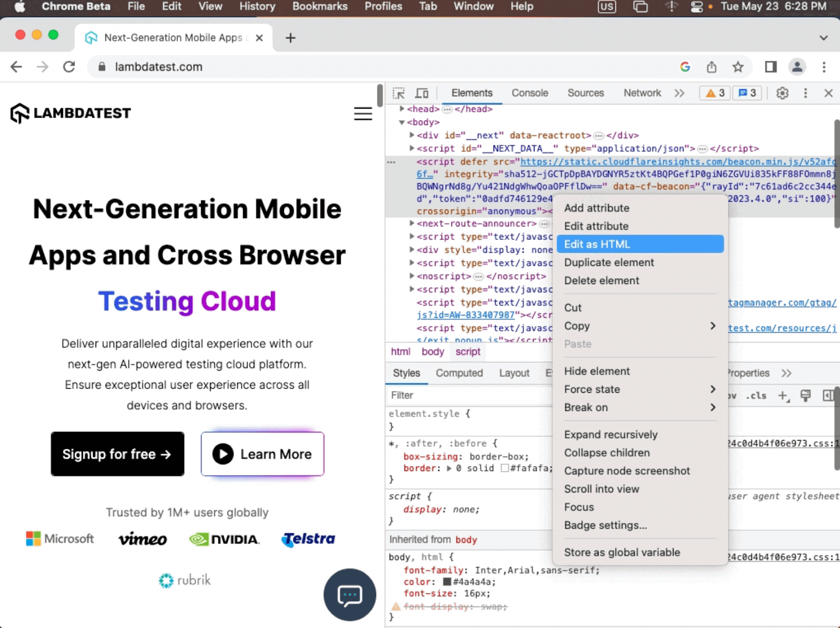840x628 pixels.
Task: Click the Learn More button
Action: 262,454
